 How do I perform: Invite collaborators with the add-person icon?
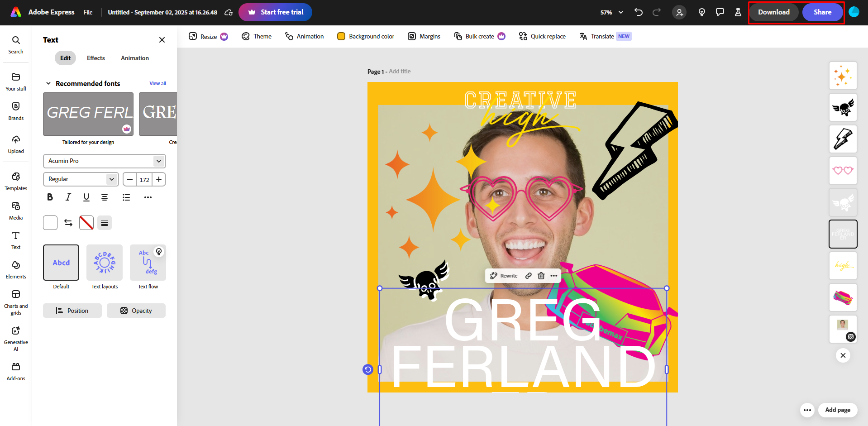pyautogui.click(x=679, y=12)
